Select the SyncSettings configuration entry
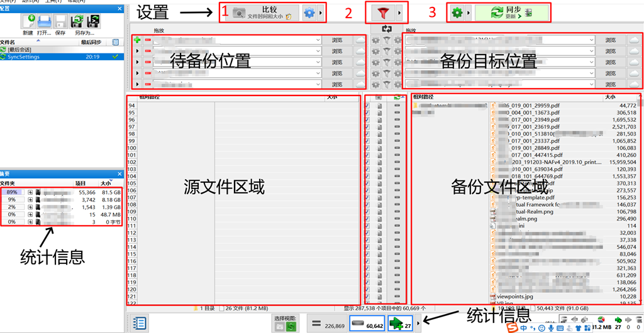The height and width of the screenshot is (333, 644). 62,57
